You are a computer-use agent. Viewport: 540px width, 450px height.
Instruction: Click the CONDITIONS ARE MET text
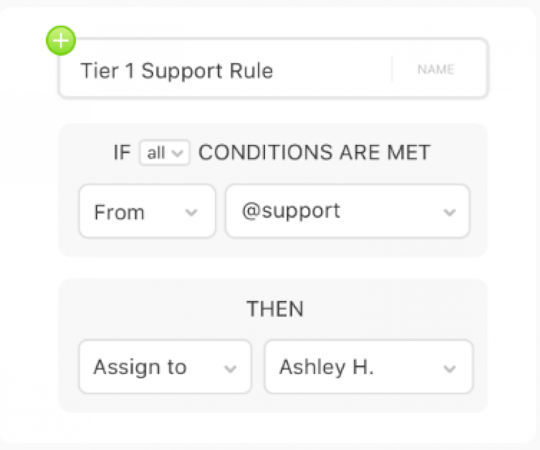pos(314,153)
